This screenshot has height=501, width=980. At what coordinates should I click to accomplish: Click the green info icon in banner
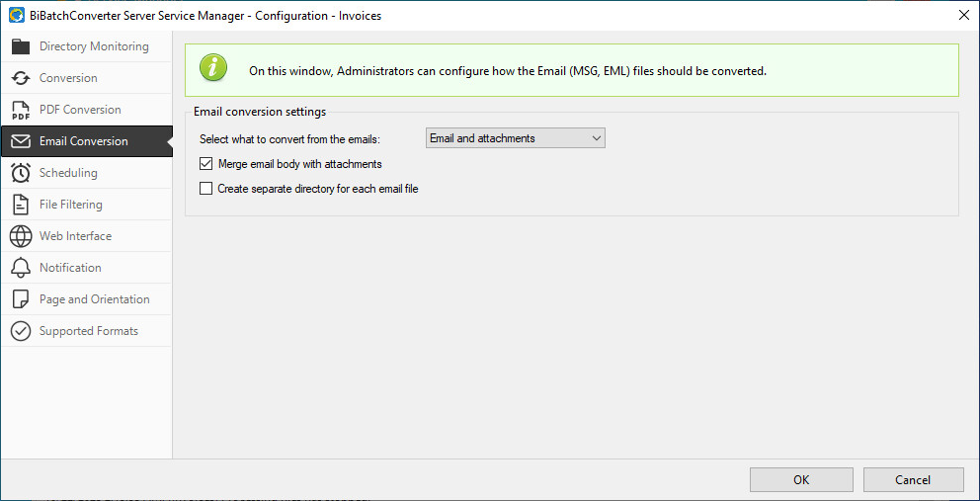213,69
